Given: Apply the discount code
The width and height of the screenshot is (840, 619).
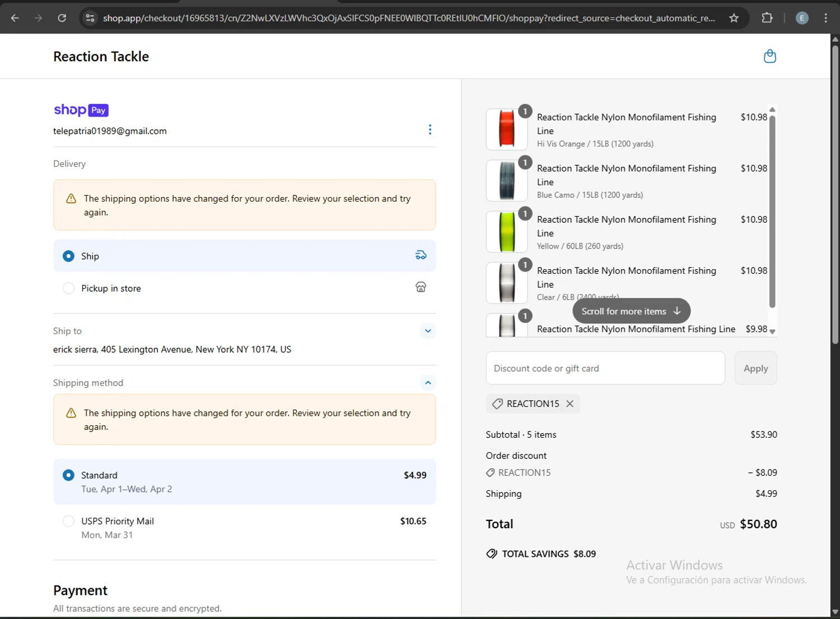Looking at the screenshot, I should 755,368.
